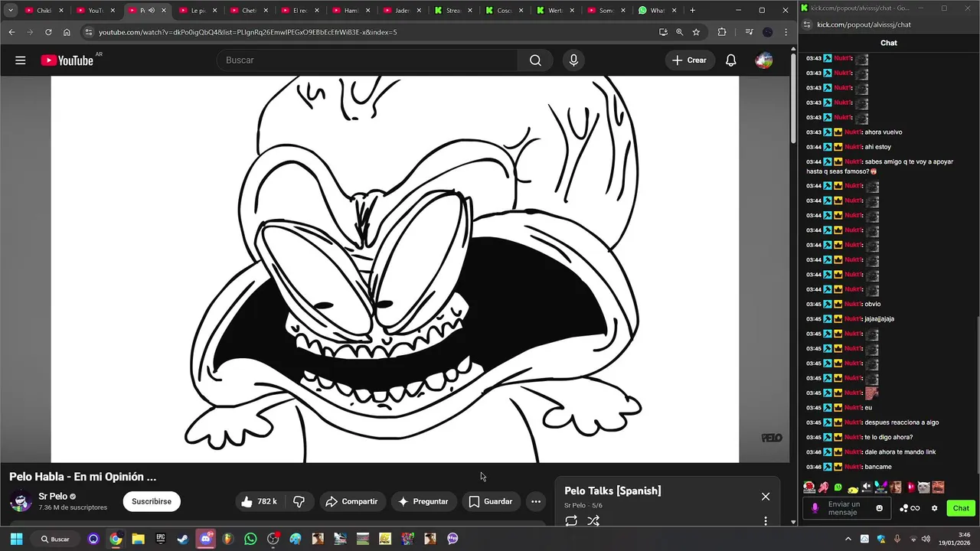
Task: Open the zoom magnifier in address bar
Action: (x=680, y=32)
